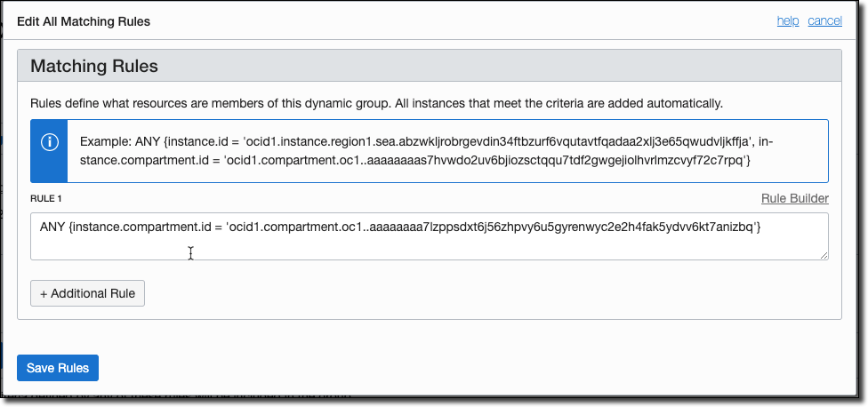Open the help link
This screenshot has height=407, width=868.
pos(788,20)
